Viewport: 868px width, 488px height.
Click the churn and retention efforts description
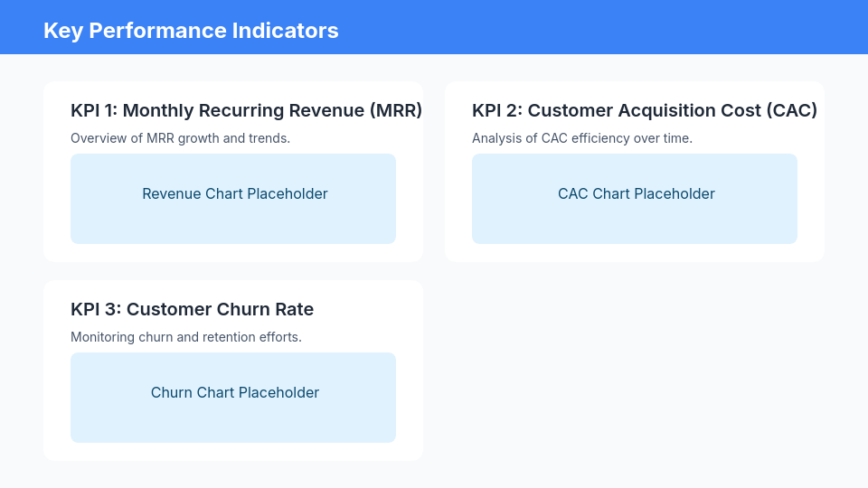(185, 337)
